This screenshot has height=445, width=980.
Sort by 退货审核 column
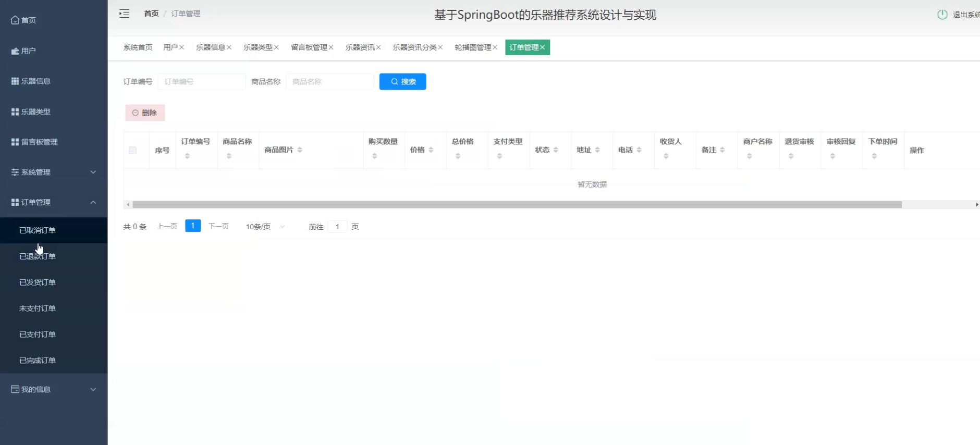coord(791,156)
